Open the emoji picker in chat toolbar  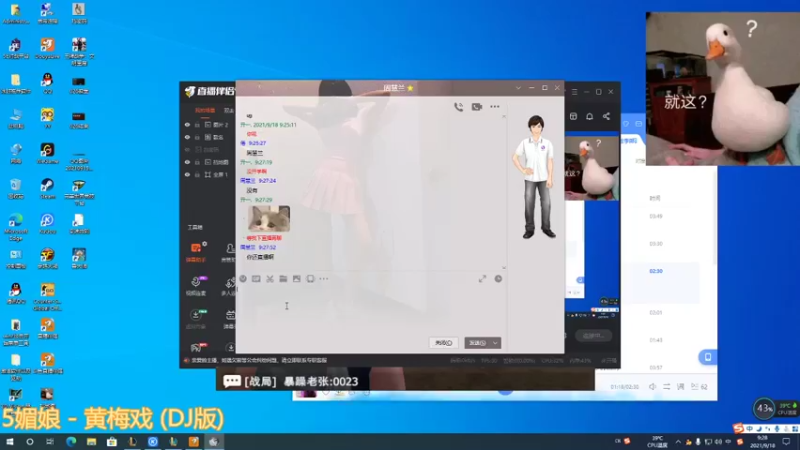(x=243, y=279)
